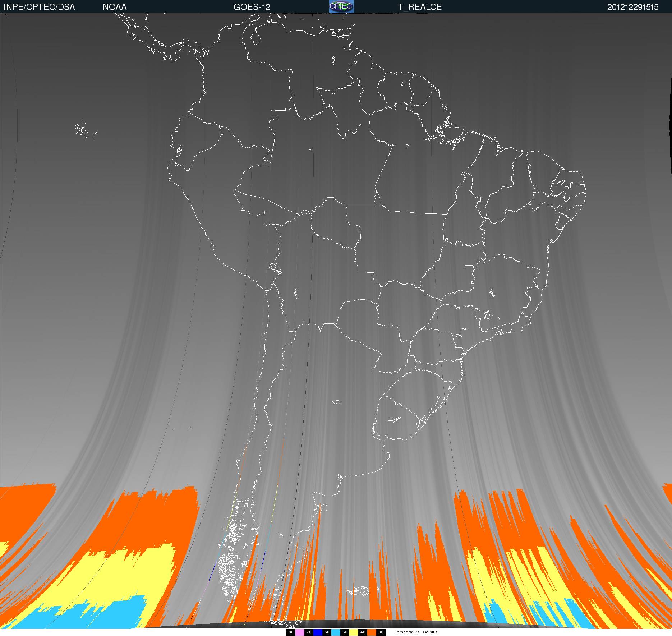Click the 201212291515 timestamp
The height and width of the screenshot is (636, 672).
pos(633,7)
